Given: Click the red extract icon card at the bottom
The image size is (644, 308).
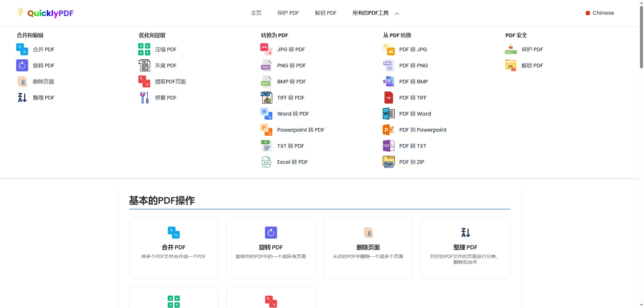Looking at the screenshot, I should coord(271,298).
